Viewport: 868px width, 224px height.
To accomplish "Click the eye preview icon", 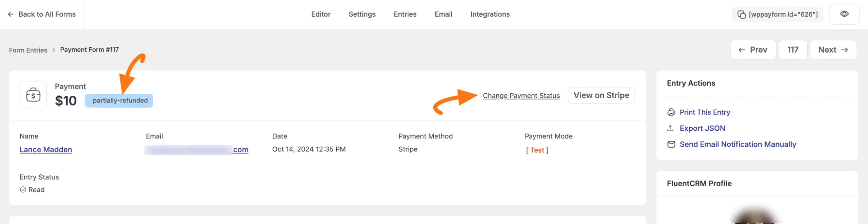I will 844,14.
